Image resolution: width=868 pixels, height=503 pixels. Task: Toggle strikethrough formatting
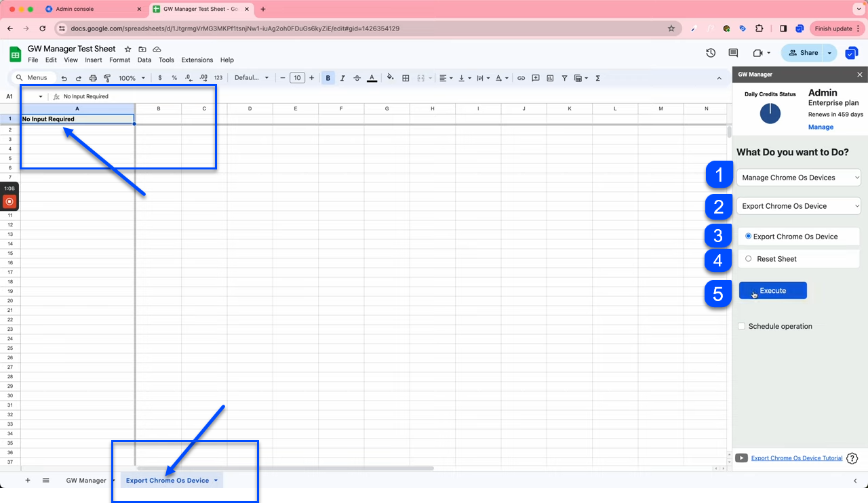point(357,78)
